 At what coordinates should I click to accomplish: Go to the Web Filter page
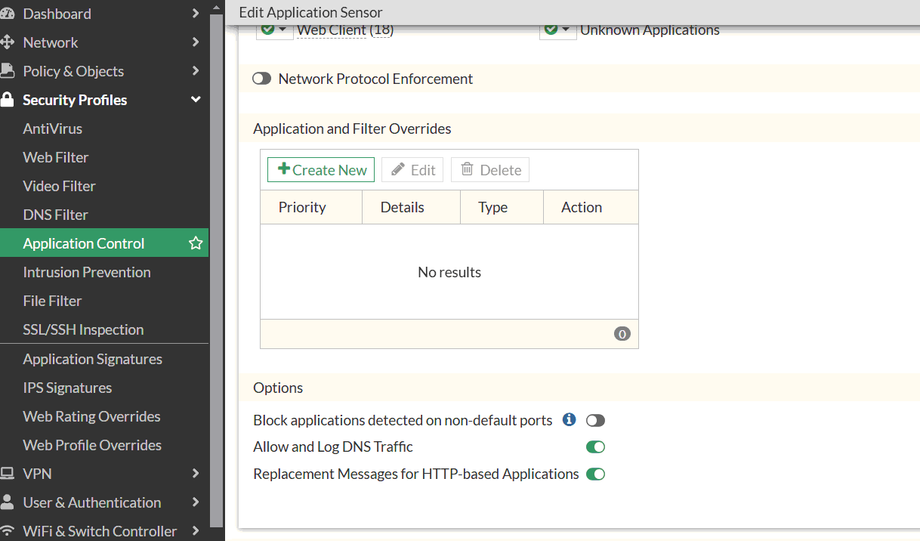pyautogui.click(x=56, y=157)
